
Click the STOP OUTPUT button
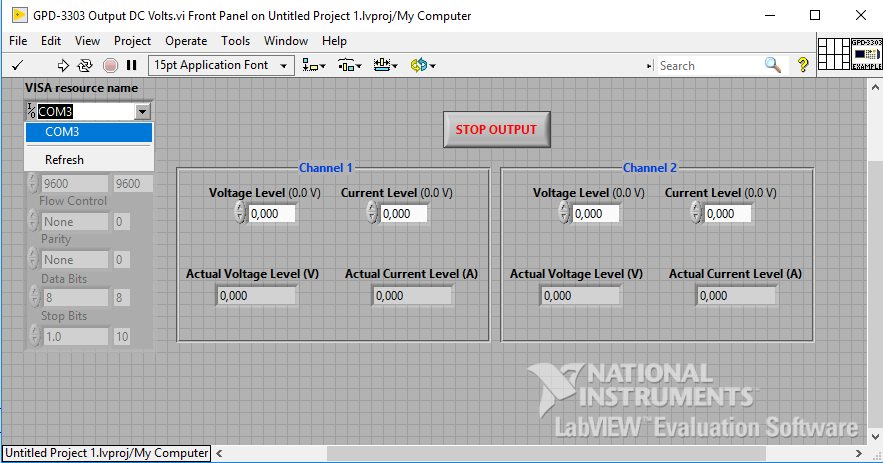(x=496, y=130)
